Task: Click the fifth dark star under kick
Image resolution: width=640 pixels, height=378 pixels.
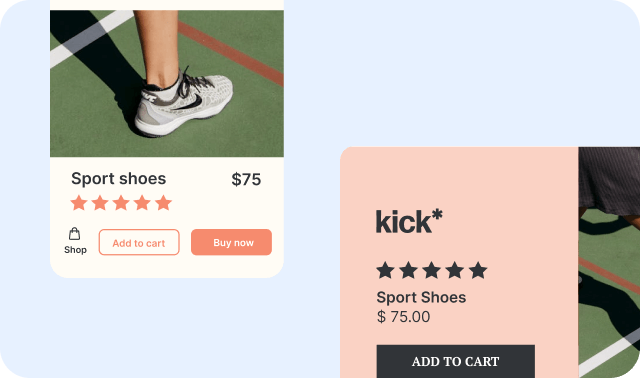Action: point(478,271)
